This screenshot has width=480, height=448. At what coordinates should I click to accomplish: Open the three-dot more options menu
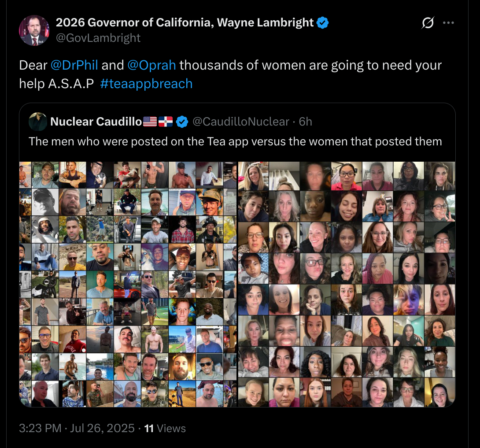(x=448, y=22)
